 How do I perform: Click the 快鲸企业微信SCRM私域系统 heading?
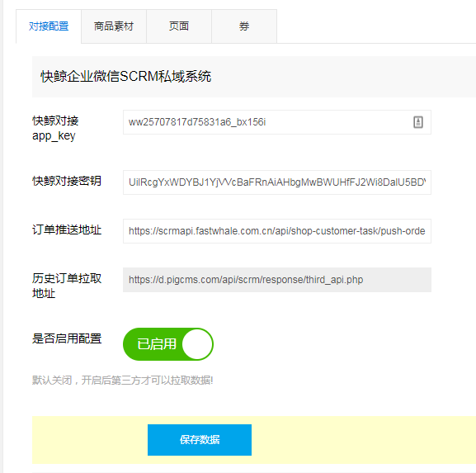coord(126,76)
